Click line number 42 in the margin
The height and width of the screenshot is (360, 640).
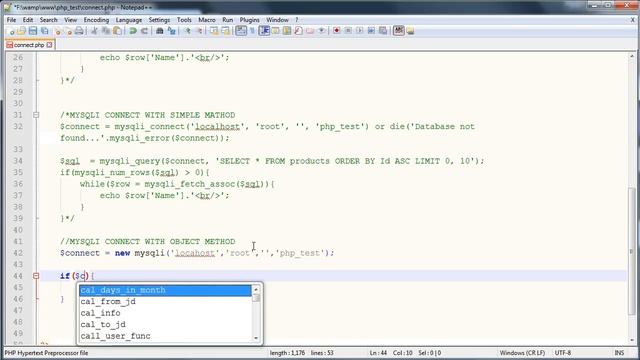tap(18, 253)
